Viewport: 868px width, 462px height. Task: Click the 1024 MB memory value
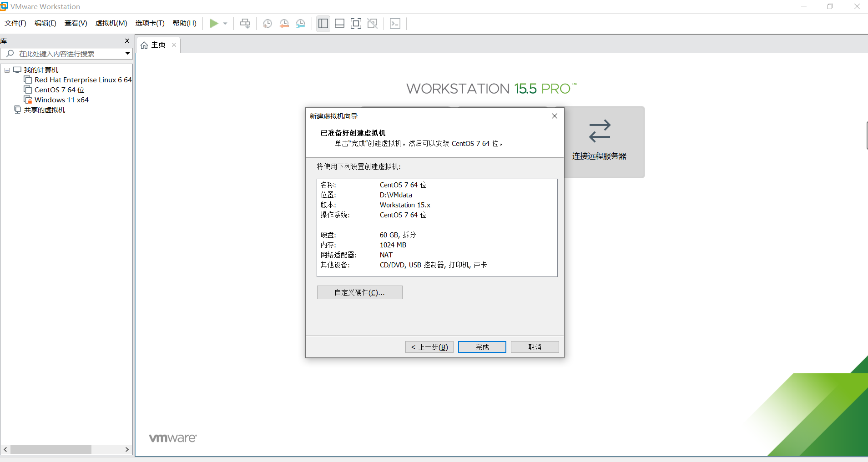(393, 245)
